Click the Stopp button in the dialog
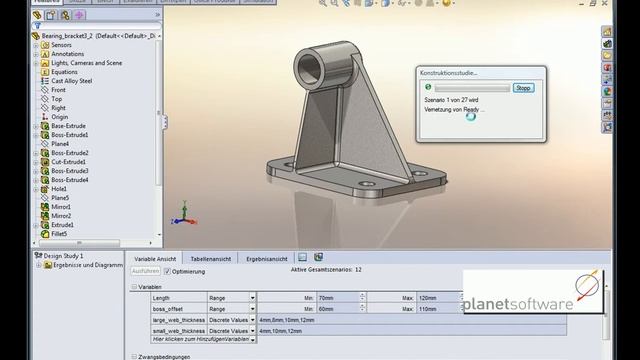This screenshot has width=640, height=360. tap(523, 88)
